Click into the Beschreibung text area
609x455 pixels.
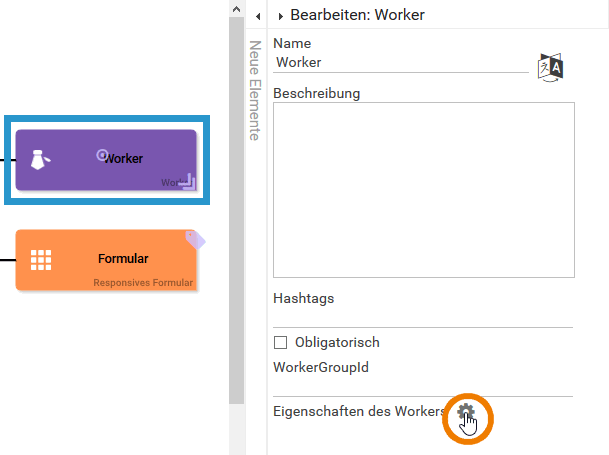pos(424,190)
